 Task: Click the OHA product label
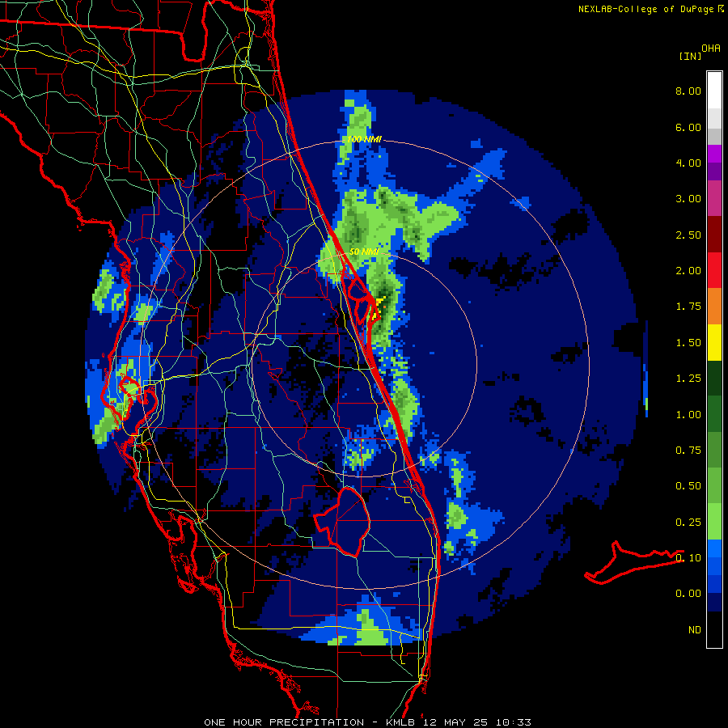click(x=711, y=49)
